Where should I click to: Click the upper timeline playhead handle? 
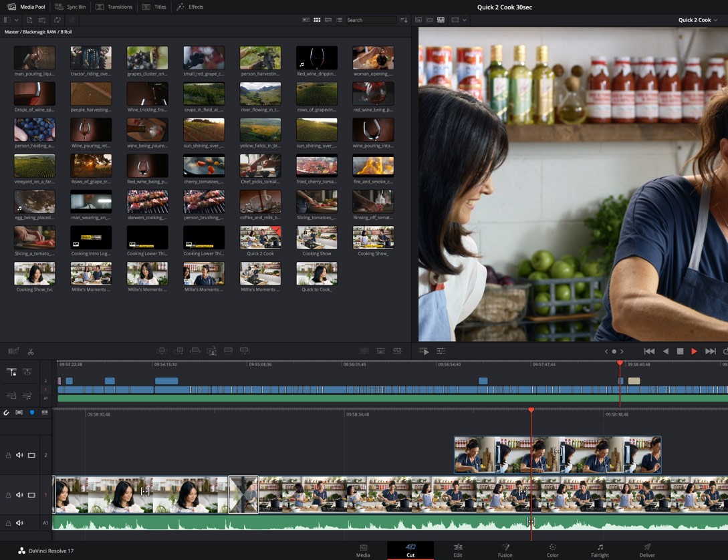620,363
